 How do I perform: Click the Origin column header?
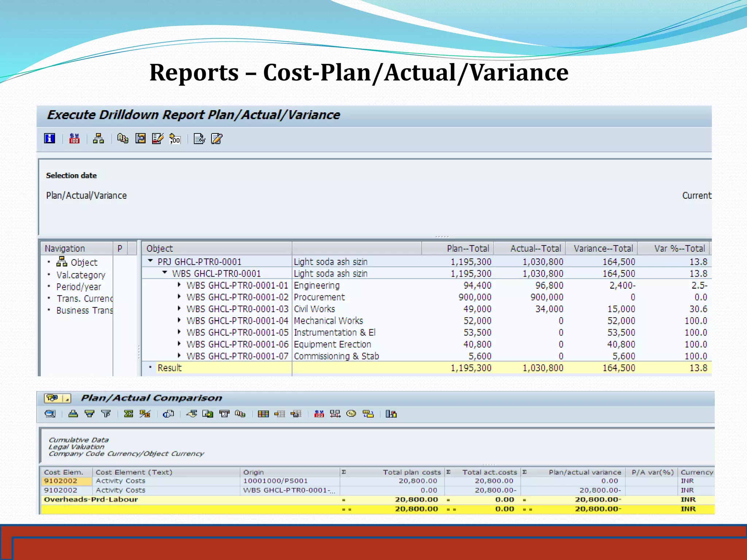[x=290, y=472]
